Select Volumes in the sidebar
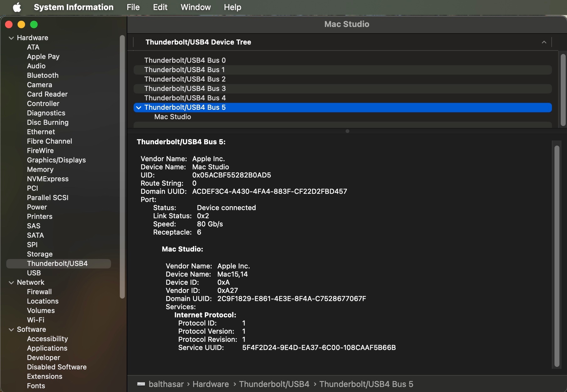 (x=41, y=310)
